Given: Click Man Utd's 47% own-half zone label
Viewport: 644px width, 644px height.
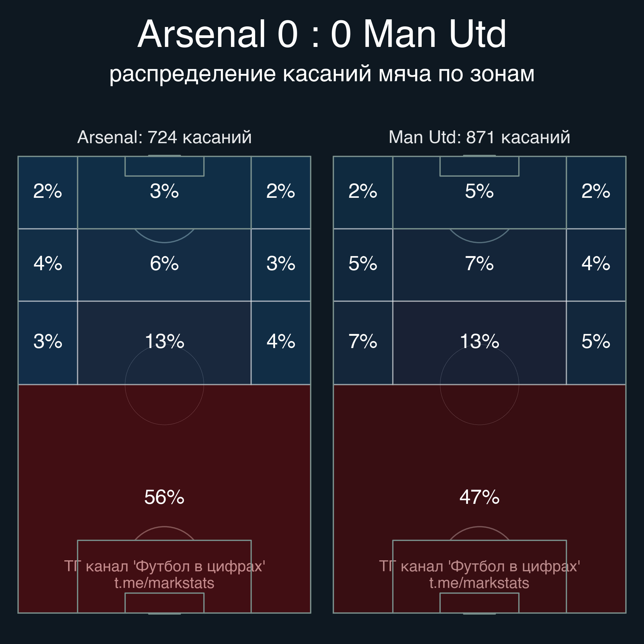Looking at the screenshot, I should [479, 497].
